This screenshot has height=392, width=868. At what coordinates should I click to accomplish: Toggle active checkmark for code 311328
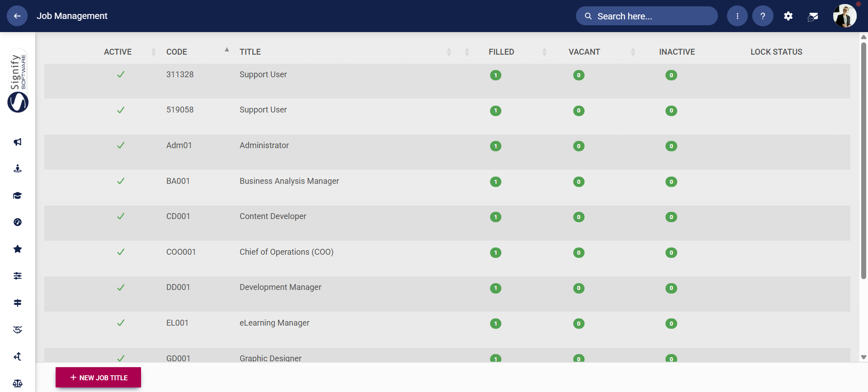pyautogui.click(x=121, y=75)
